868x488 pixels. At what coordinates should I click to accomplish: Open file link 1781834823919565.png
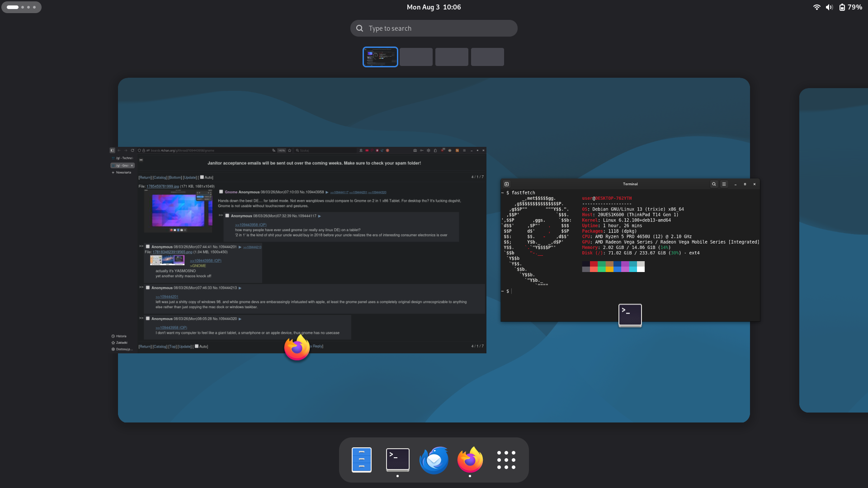172,252
